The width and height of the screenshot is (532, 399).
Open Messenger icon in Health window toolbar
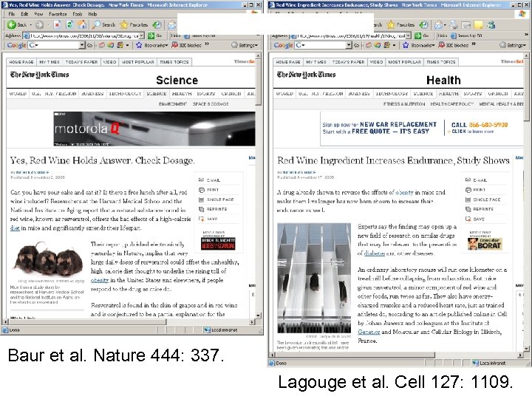(491, 25)
